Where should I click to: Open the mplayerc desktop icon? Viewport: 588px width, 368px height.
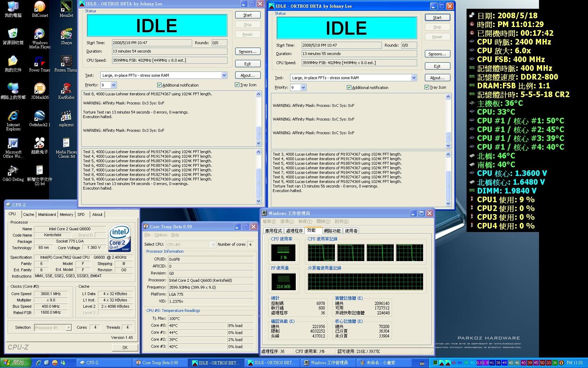click(x=66, y=118)
